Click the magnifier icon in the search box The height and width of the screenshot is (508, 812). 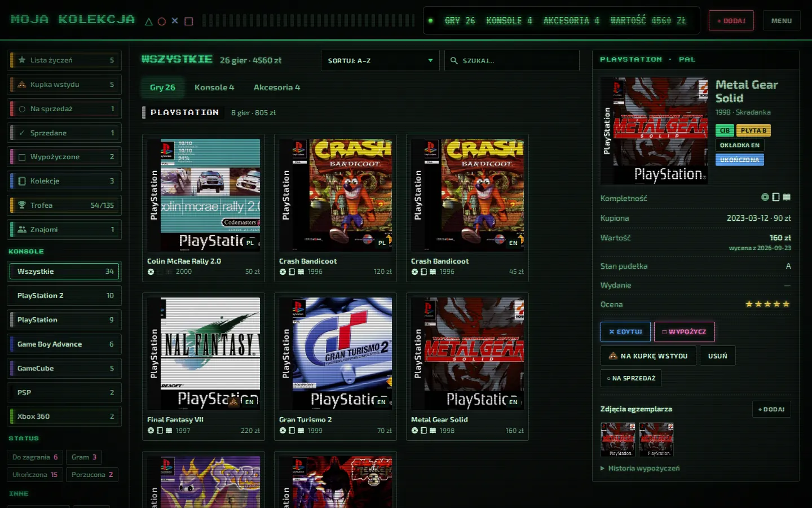[454, 60]
